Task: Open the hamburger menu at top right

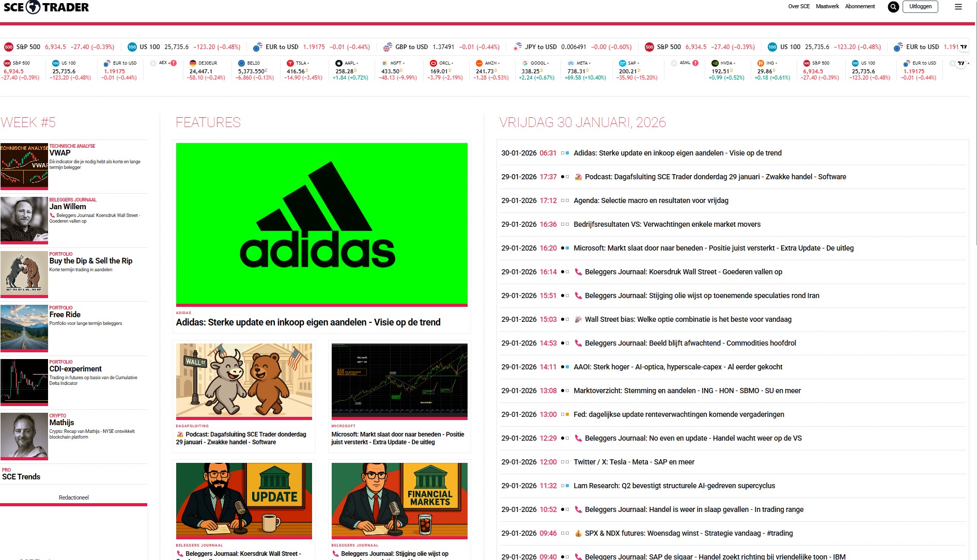Action: point(958,7)
